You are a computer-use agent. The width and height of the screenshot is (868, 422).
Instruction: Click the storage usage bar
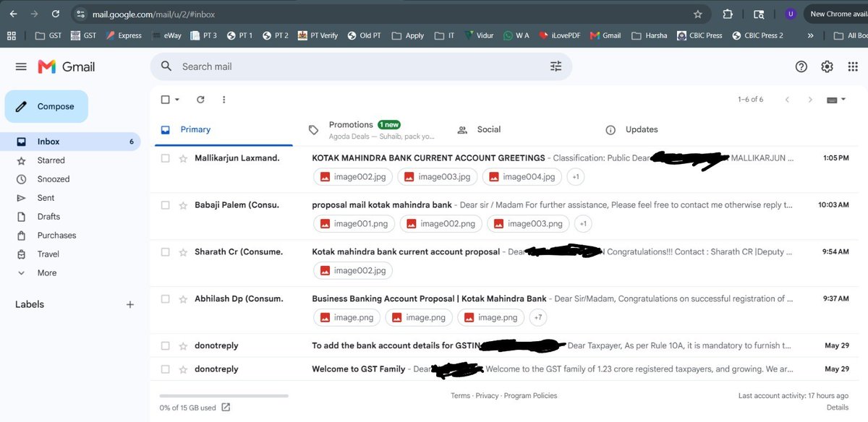pyautogui.click(x=224, y=396)
